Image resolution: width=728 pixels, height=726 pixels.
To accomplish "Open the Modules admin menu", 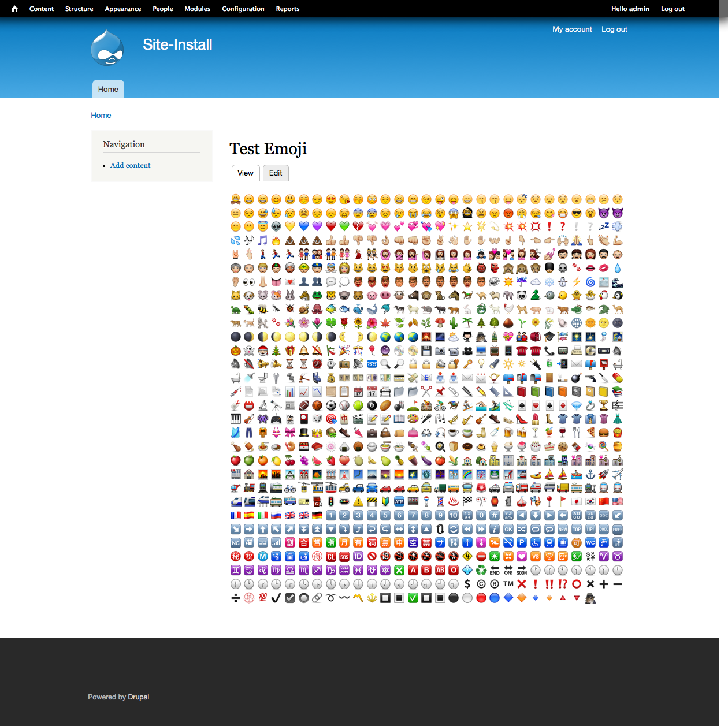I will click(198, 9).
